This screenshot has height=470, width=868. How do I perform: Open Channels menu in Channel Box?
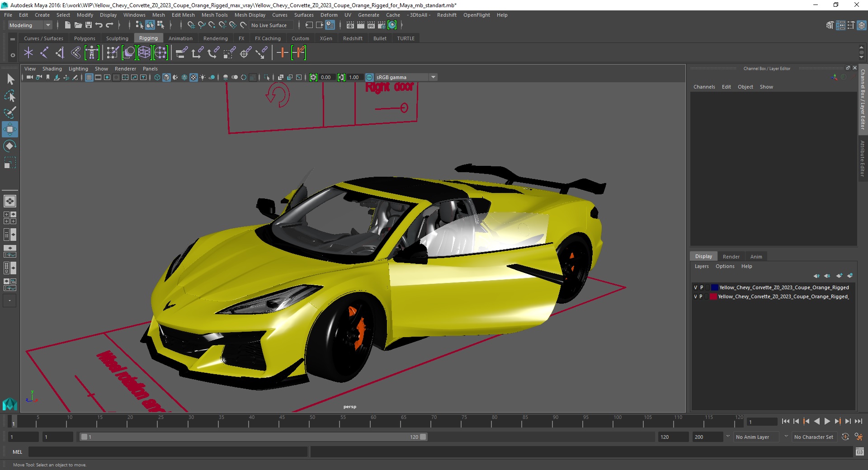coord(704,87)
